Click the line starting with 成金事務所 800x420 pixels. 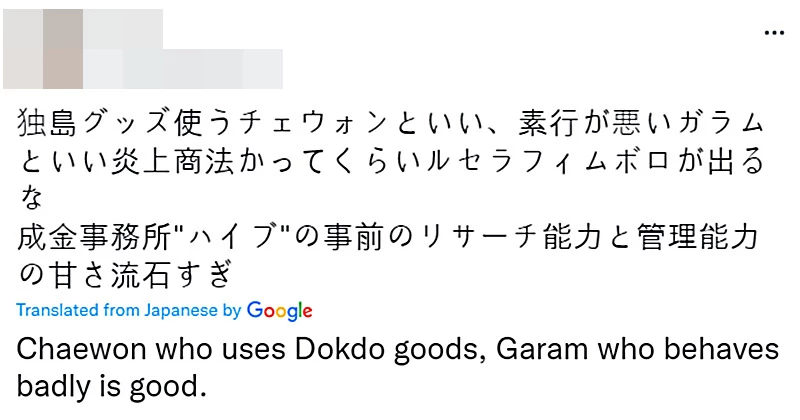(x=388, y=238)
